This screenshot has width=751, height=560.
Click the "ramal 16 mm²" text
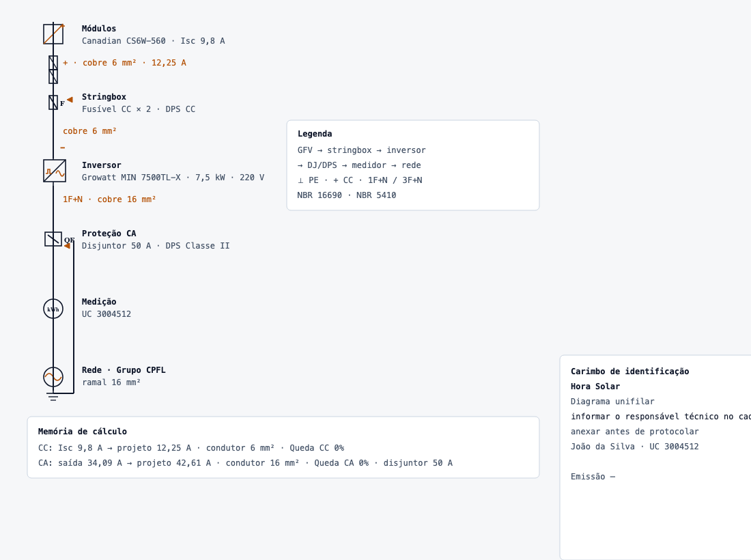click(x=111, y=382)
